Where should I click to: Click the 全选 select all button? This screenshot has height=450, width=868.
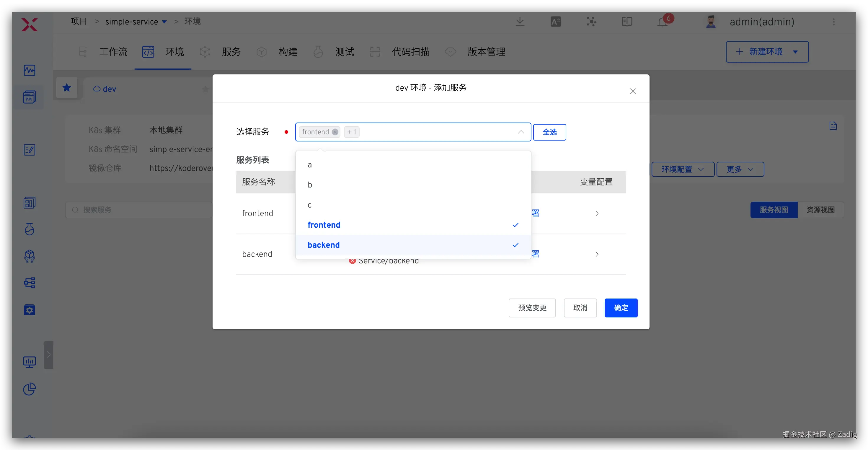tap(549, 132)
